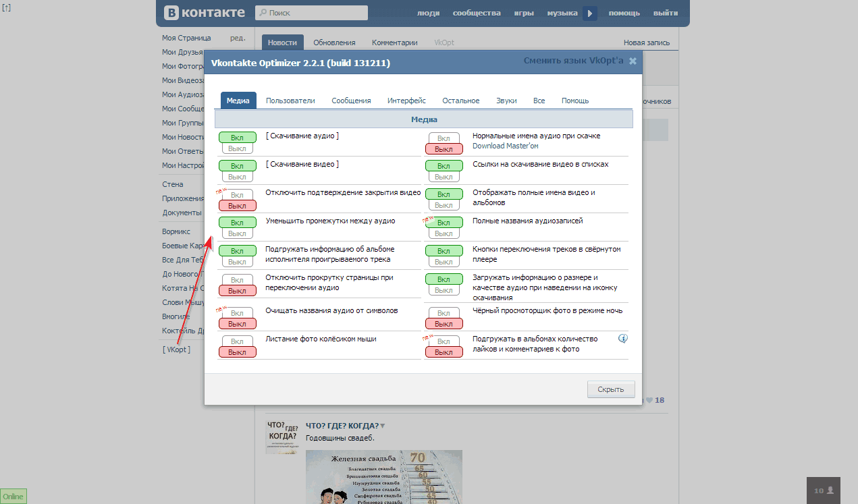858x504 pixels.
Task: Open the Обновления tab on the page
Action: click(334, 43)
